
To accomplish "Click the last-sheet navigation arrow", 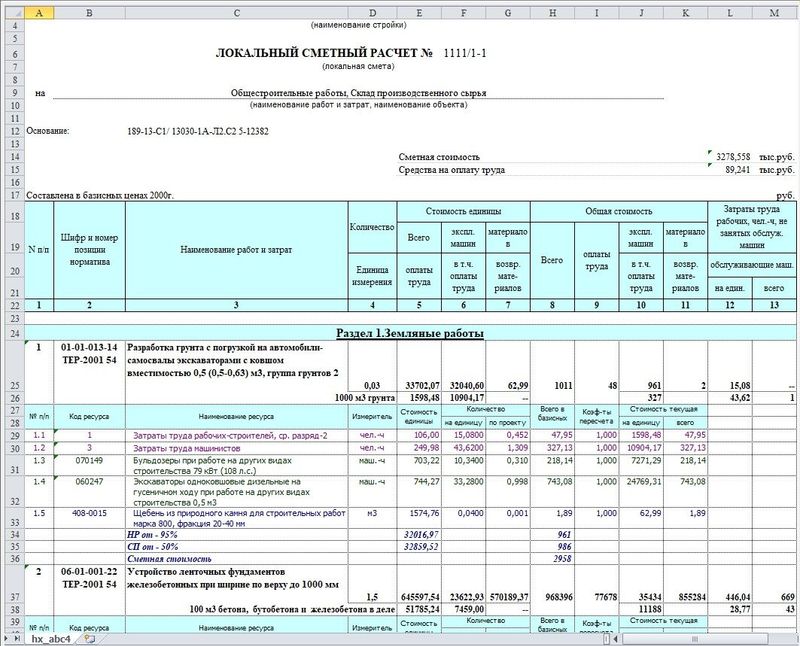I will pos(18,638).
